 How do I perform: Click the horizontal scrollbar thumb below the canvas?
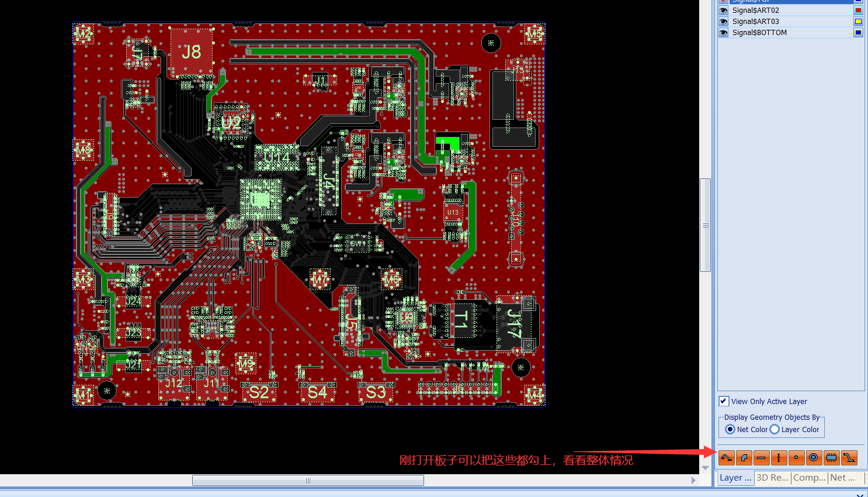tap(308, 481)
